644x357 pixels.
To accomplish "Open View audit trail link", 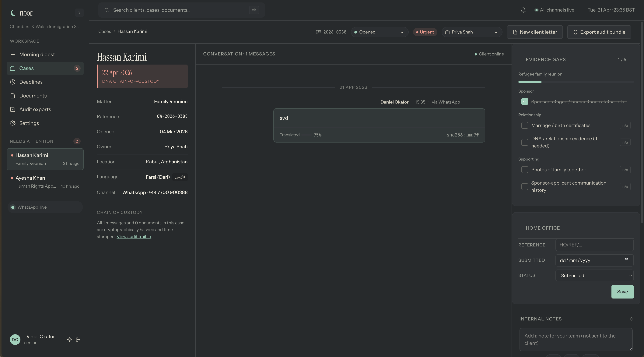I will (134, 237).
